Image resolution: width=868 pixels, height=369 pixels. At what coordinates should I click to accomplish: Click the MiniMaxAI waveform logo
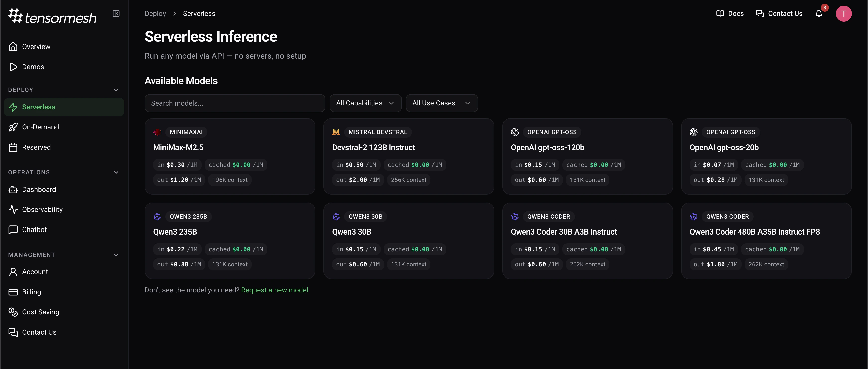pos(157,132)
